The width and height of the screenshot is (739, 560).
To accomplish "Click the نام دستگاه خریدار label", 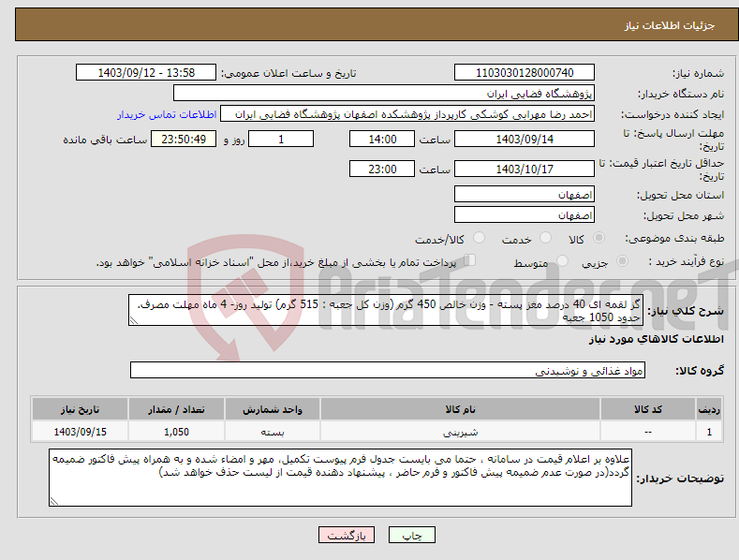I will tap(681, 94).
